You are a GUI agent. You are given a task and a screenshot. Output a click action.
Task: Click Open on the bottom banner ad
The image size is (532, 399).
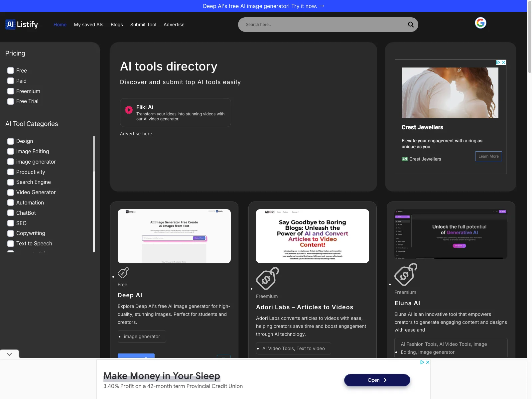pos(377,380)
